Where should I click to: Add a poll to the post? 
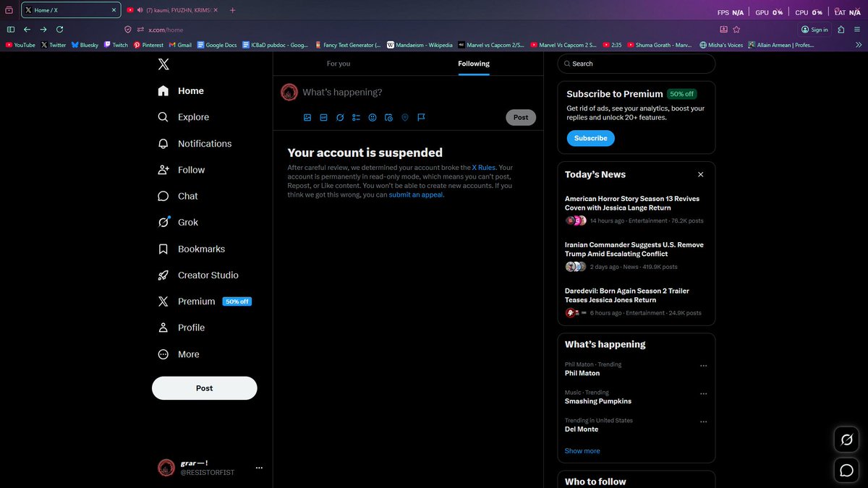pyautogui.click(x=356, y=117)
